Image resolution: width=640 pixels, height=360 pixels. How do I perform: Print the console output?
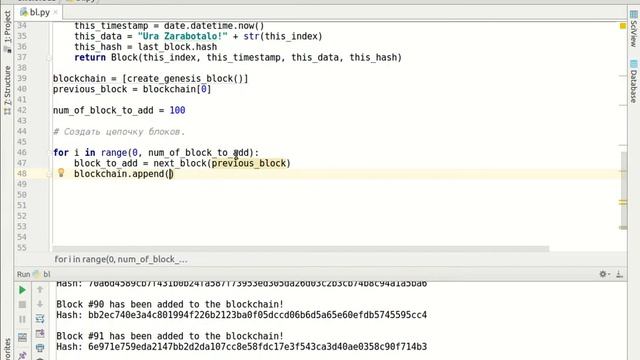pos(40,348)
